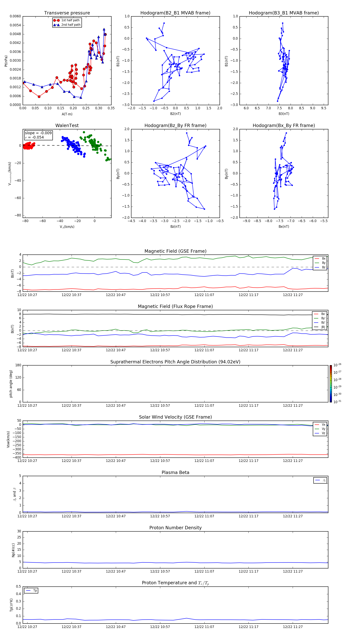The height and width of the screenshot is (644, 351).
Task: Click the 'Magnetic Field (Flux Rope Frame)' title
Action: pyautogui.click(x=175, y=307)
